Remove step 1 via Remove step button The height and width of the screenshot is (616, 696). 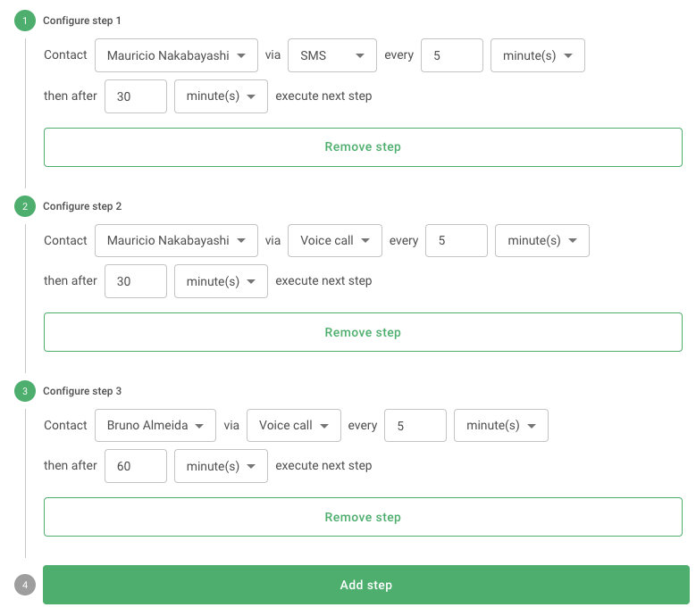363,147
